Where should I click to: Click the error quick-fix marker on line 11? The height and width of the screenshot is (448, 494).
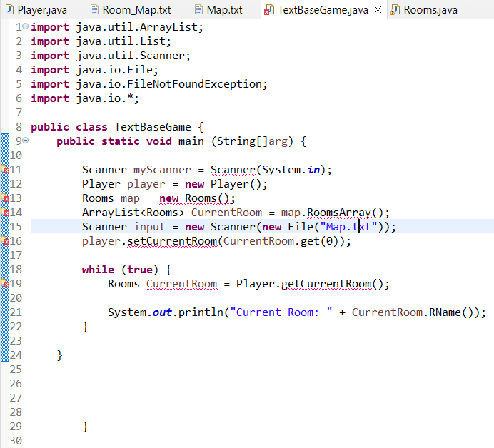[x=5, y=169]
